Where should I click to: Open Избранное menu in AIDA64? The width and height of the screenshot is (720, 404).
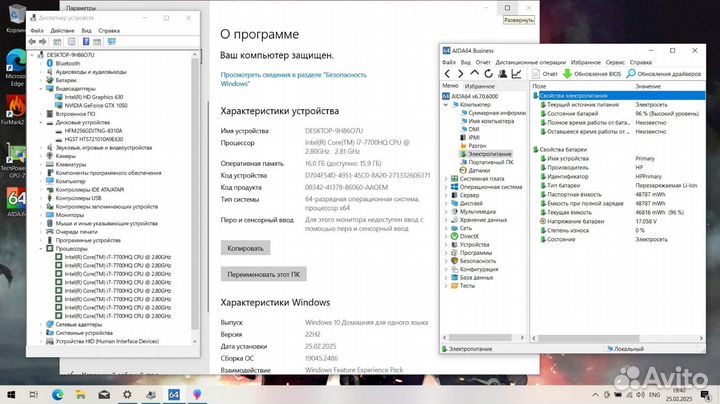pos(585,62)
